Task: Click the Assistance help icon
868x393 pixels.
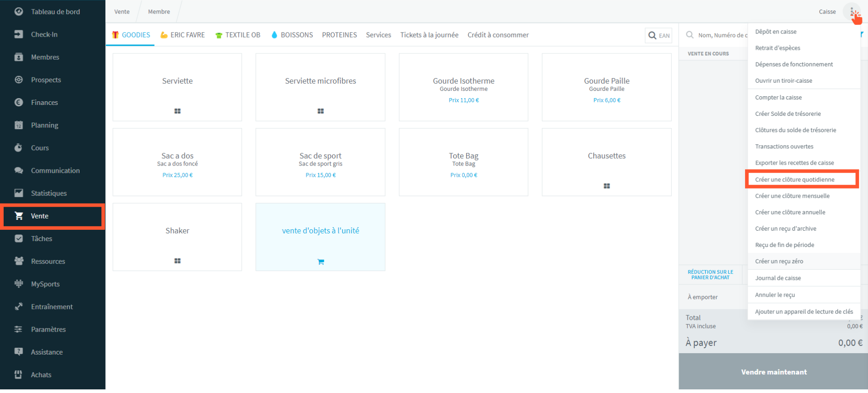Action: point(19,352)
